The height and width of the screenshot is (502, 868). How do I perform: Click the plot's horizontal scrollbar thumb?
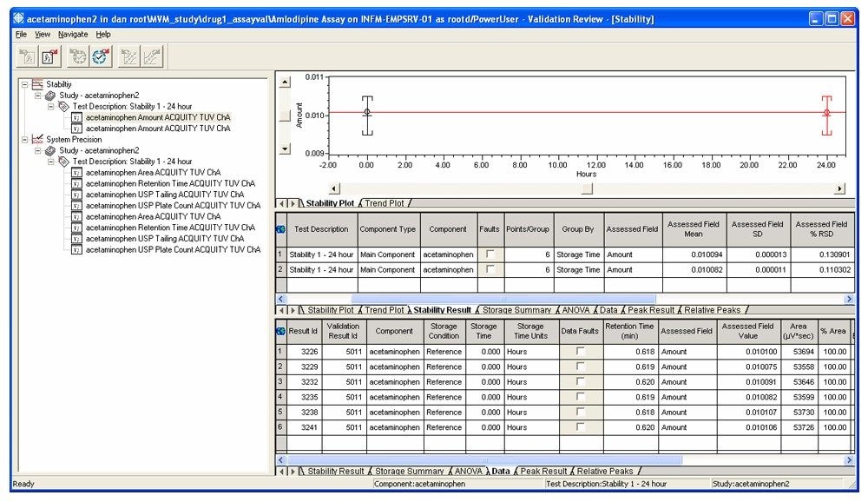point(587,189)
